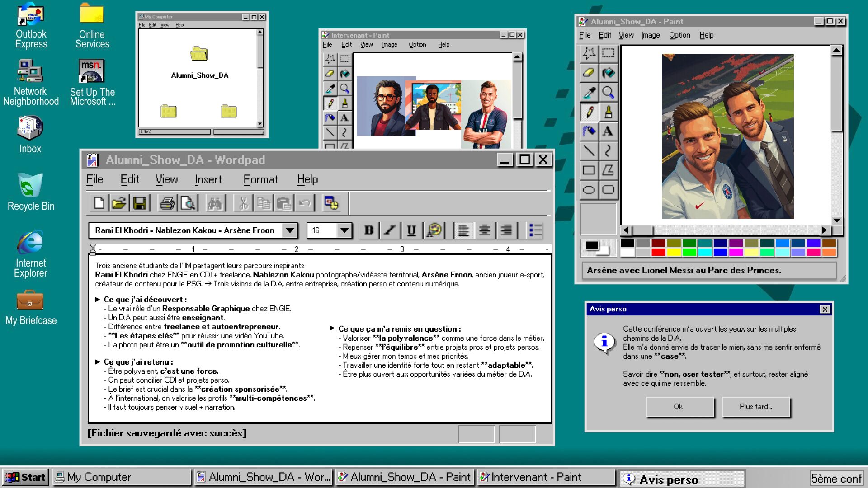Click the Print Preview icon in Wordpad

tap(188, 203)
